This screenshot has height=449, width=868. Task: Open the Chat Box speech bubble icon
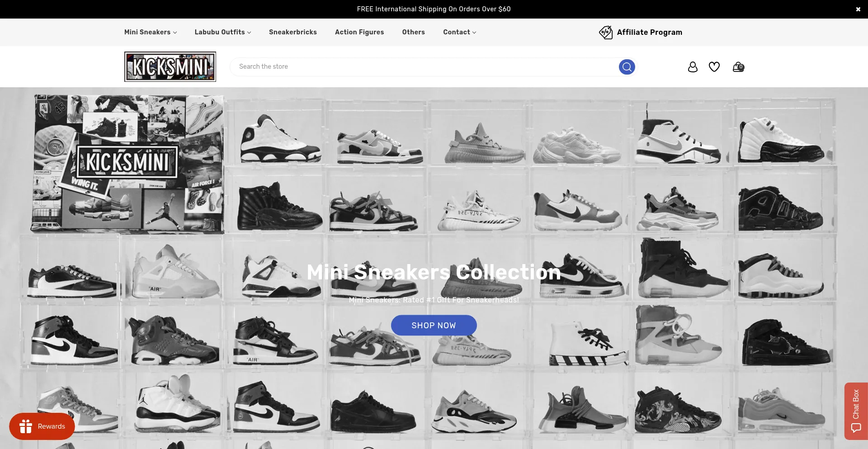(x=856, y=428)
